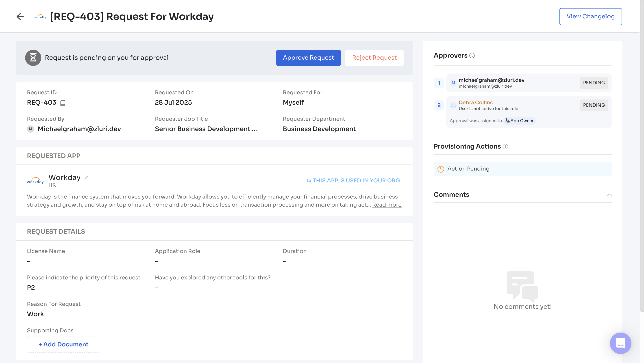
Task: Click the Workday logo in the page header
Action: point(40,17)
